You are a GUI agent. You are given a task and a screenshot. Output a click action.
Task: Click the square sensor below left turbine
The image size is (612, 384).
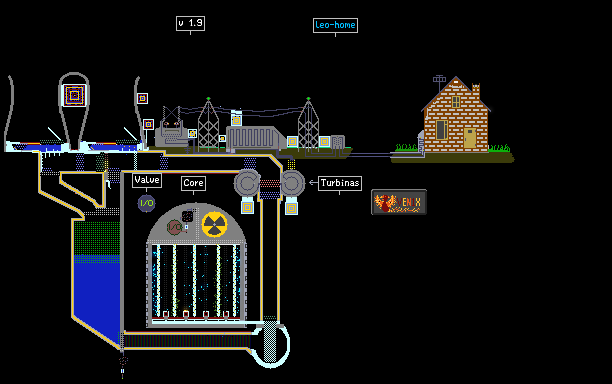pyautogui.click(x=247, y=208)
